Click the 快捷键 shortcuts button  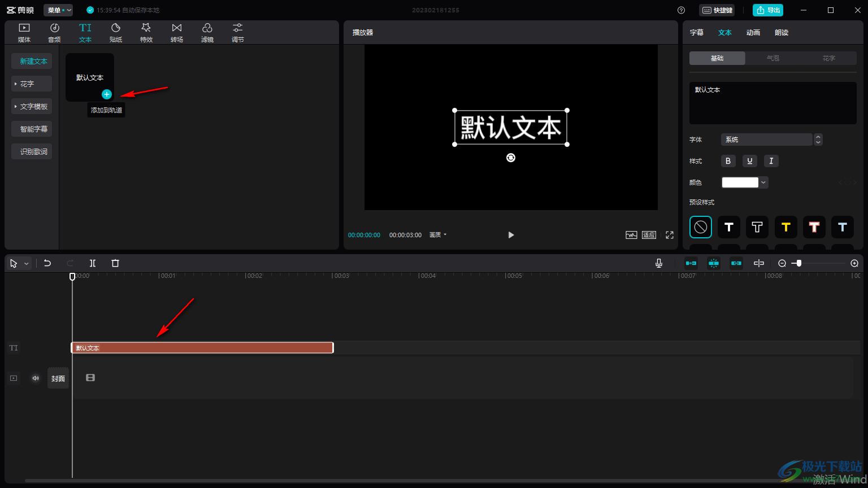(717, 10)
